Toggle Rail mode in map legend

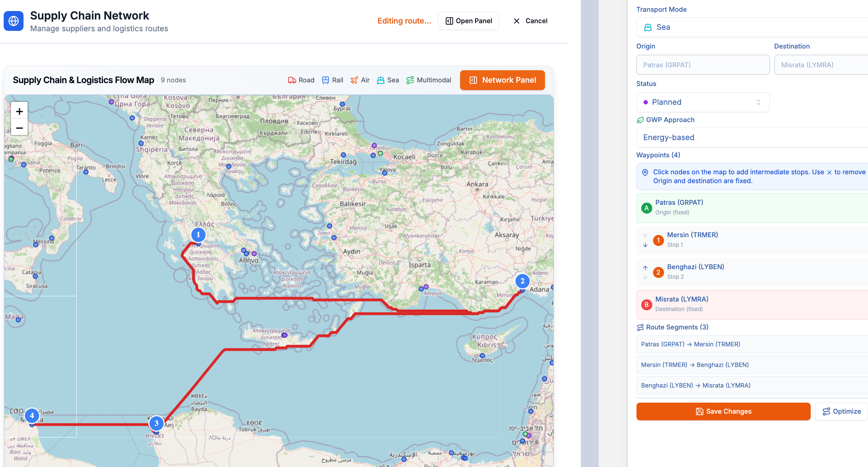[x=333, y=80]
